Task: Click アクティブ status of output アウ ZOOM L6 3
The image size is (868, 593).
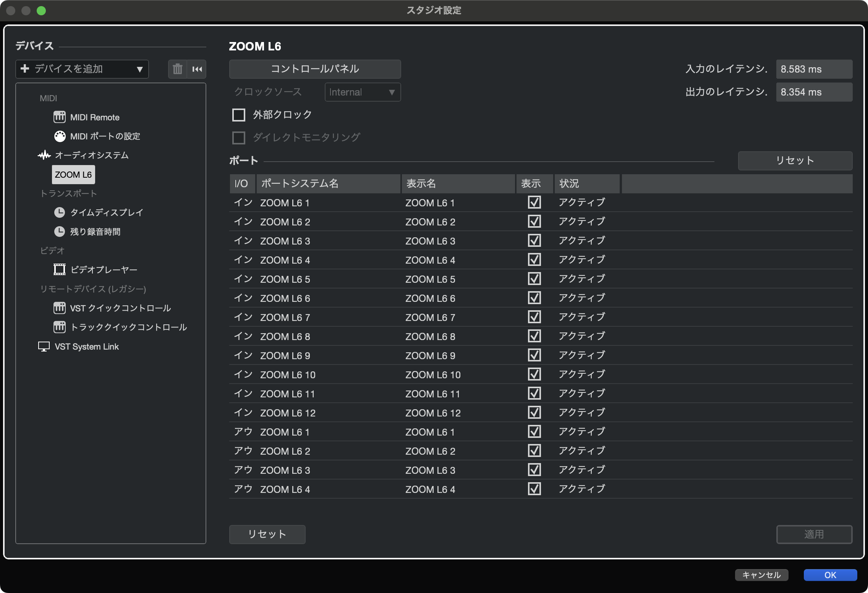Action: coord(582,470)
